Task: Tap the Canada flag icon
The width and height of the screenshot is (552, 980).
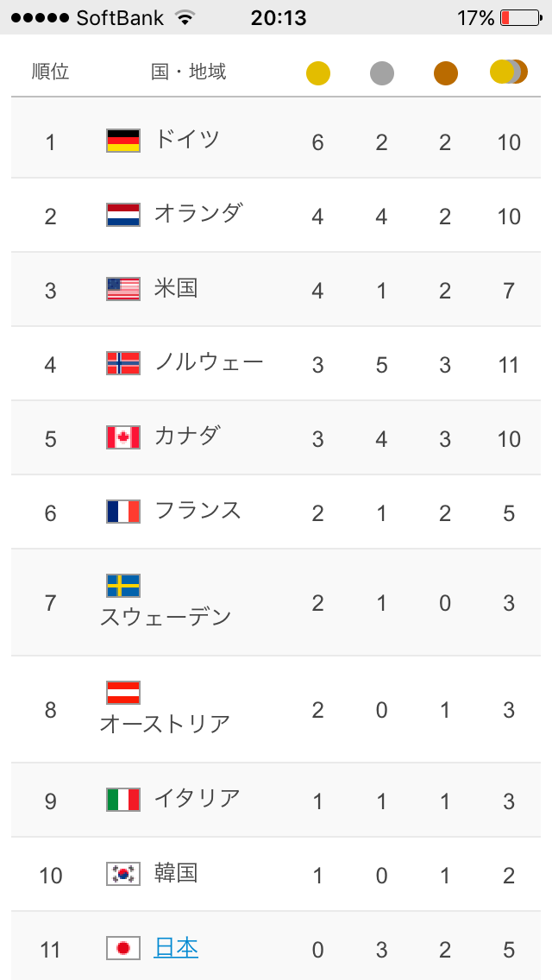Action: pyautogui.click(x=123, y=437)
